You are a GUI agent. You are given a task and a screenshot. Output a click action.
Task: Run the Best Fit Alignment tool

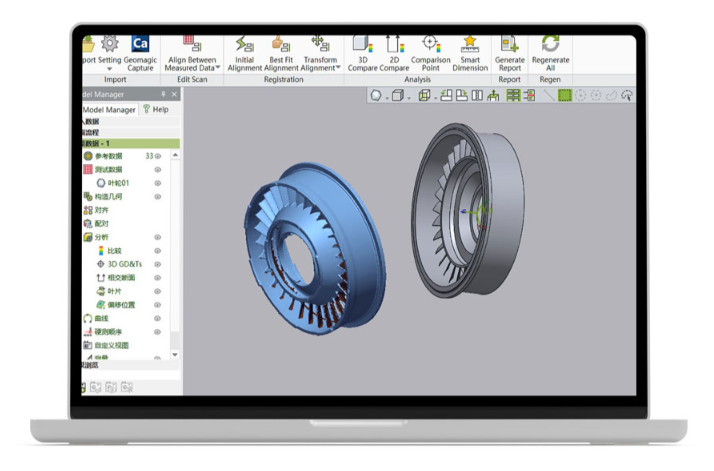(281, 54)
